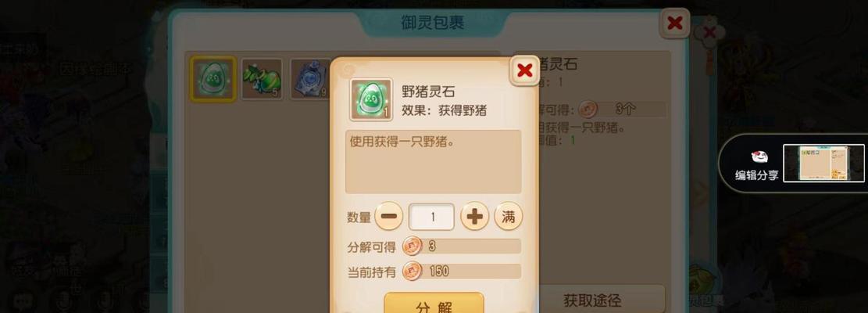Click the quantity input field showing 1
Image resolution: width=868 pixels, height=313 pixels.
tap(431, 217)
